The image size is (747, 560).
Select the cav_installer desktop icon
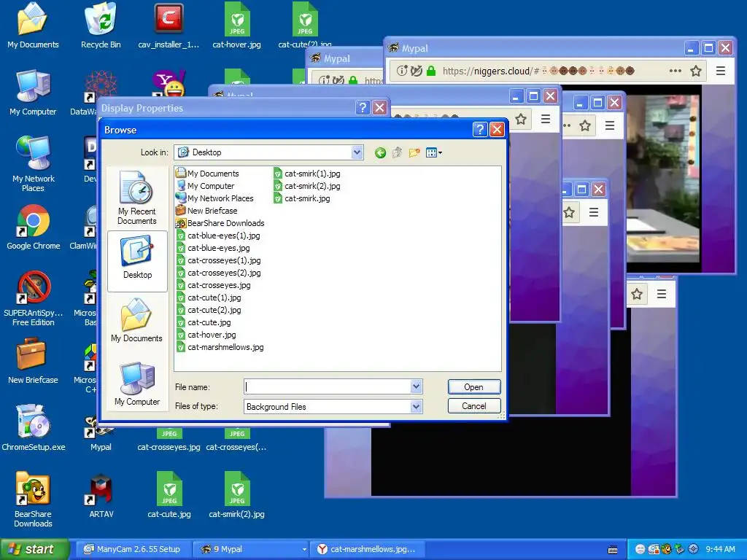[x=169, y=26]
